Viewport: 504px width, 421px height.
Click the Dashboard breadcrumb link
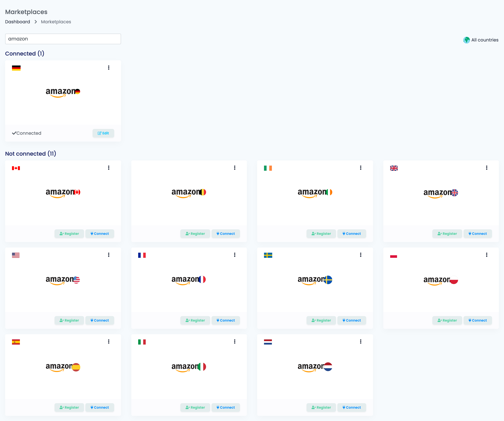[x=17, y=22]
